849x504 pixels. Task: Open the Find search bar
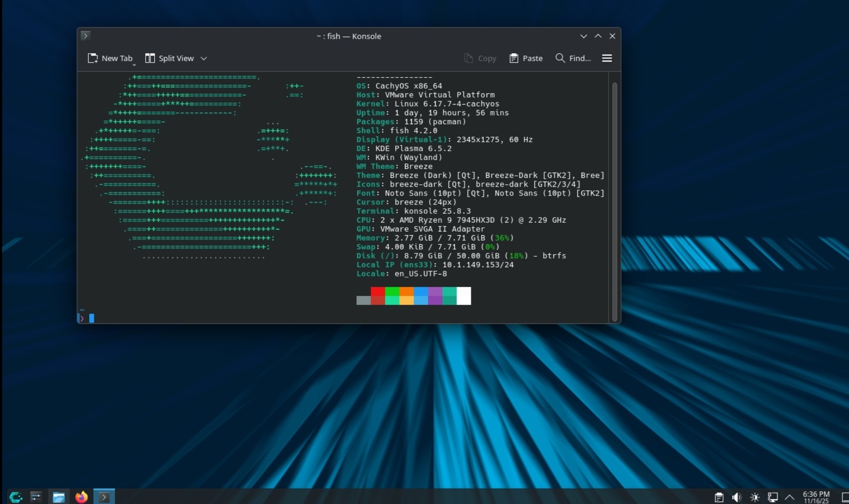[x=573, y=58]
